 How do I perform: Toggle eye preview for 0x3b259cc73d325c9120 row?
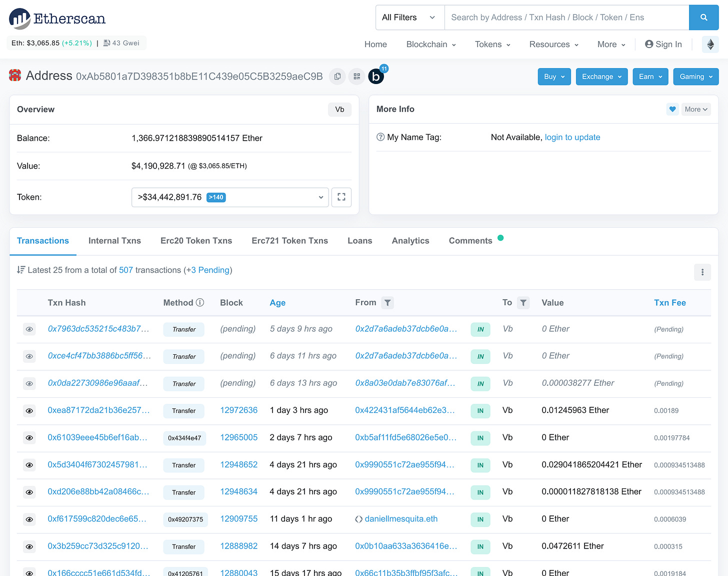29,546
